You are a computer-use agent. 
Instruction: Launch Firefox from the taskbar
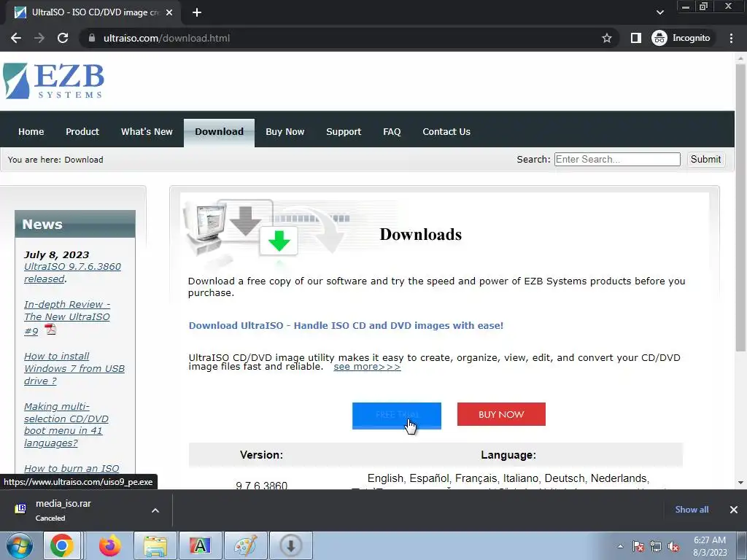point(109,545)
